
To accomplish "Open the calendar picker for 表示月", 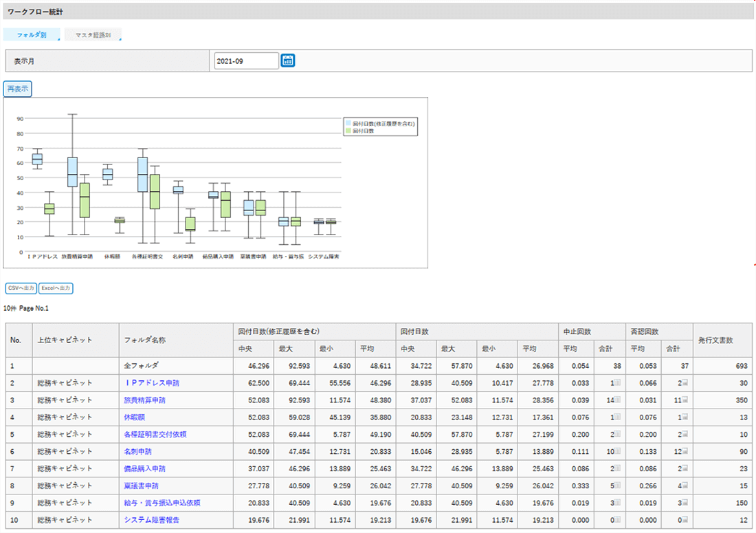I will click(x=288, y=61).
